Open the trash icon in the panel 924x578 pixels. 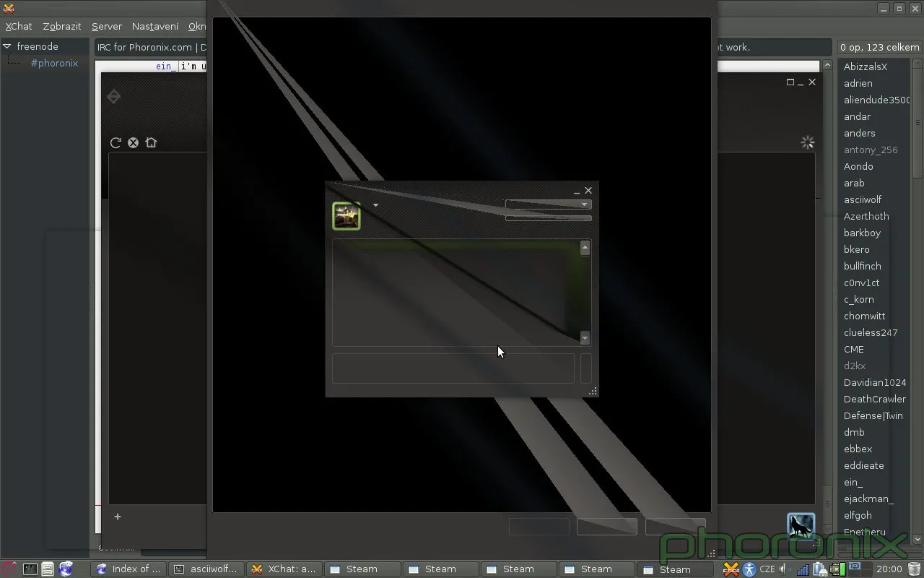point(915,569)
